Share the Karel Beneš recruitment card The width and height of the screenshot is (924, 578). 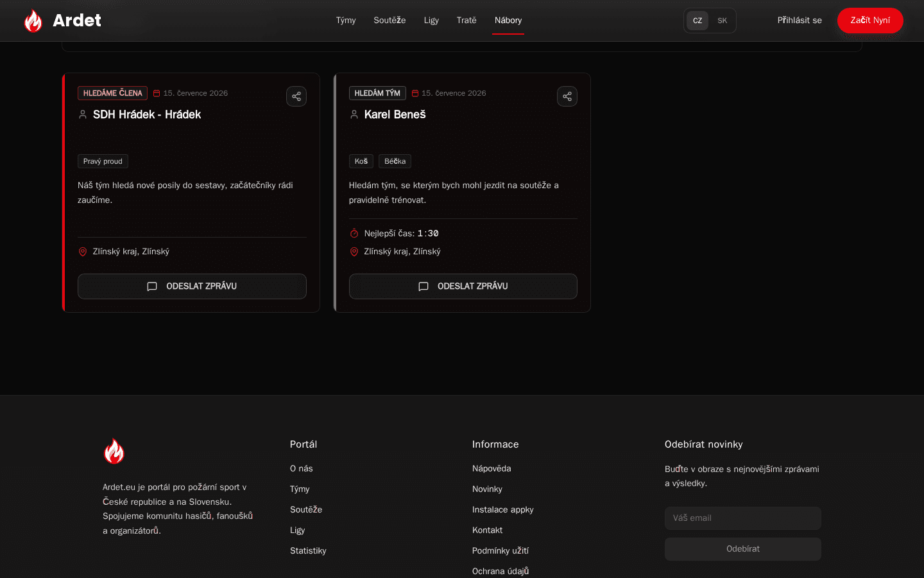pos(567,96)
